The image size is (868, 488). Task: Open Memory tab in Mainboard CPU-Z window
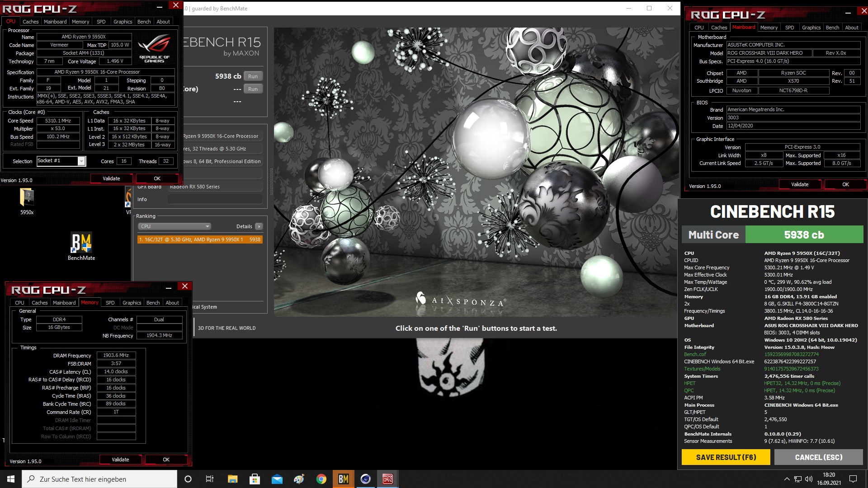[x=769, y=28]
